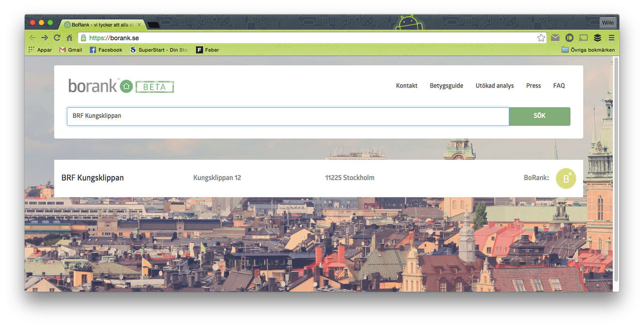The width and height of the screenshot is (644, 327).
Task: Go to the browser home page
Action: point(69,38)
